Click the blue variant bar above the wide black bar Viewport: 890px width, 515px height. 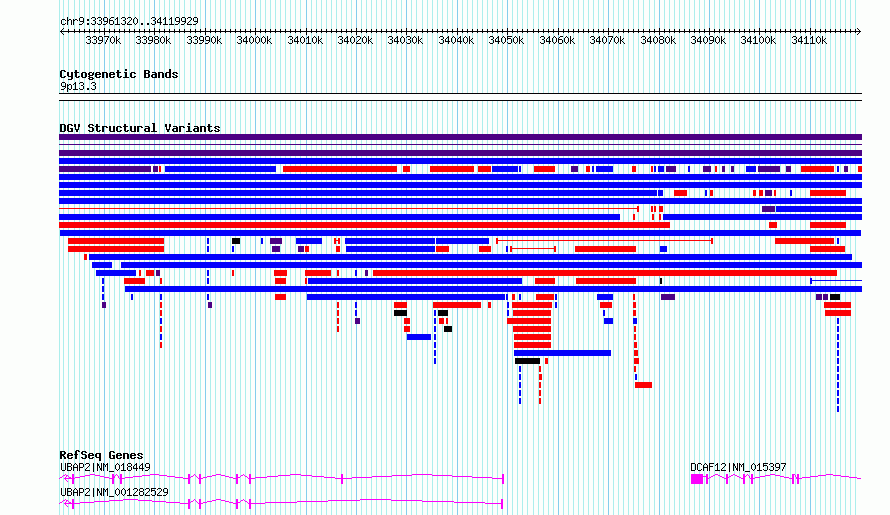(x=562, y=353)
